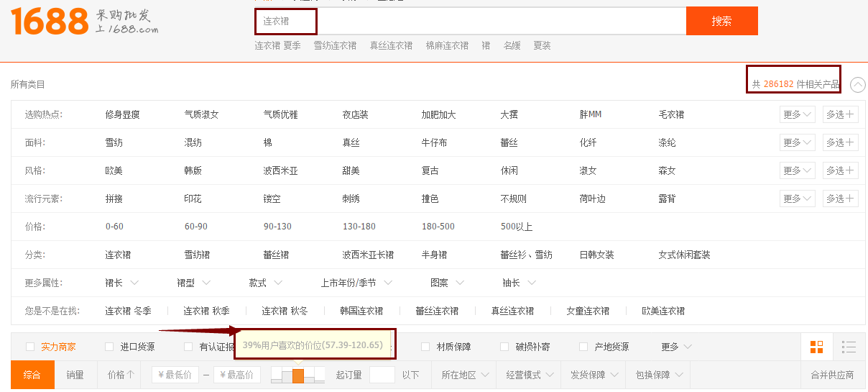868x392 pixels.
Task: Open the 所在地区 dropdown
Action: (x=465, y=375)
